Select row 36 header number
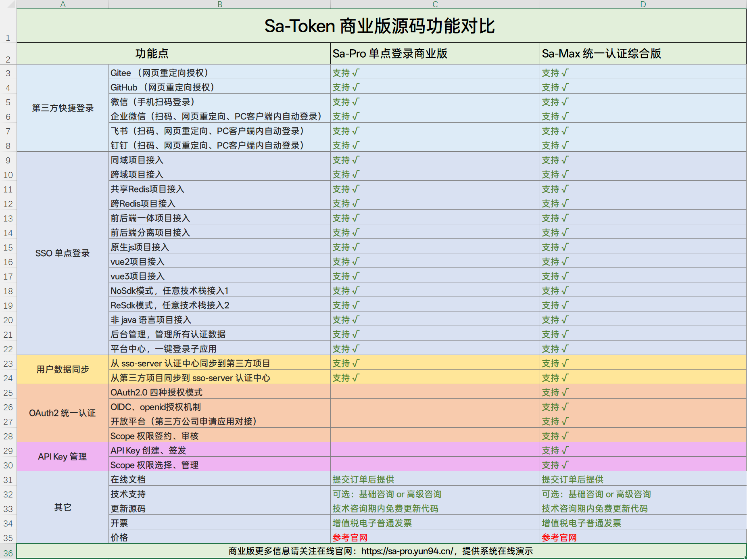This screenshot has height=560, width=747. point(8,552)
